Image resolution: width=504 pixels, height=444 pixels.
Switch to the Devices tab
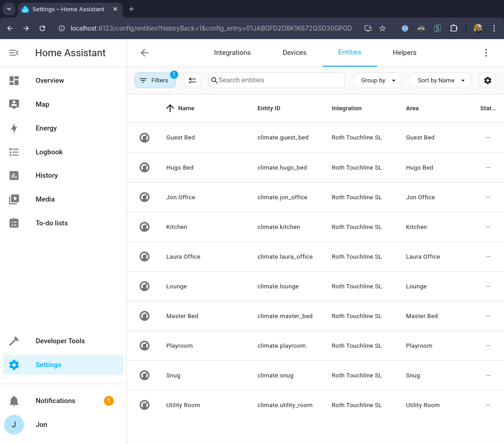click(x=294, y=53)
